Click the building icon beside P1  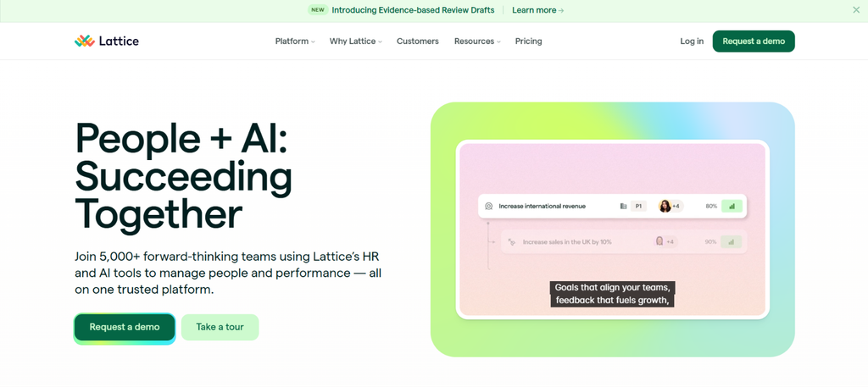click(x=623, y=207)
